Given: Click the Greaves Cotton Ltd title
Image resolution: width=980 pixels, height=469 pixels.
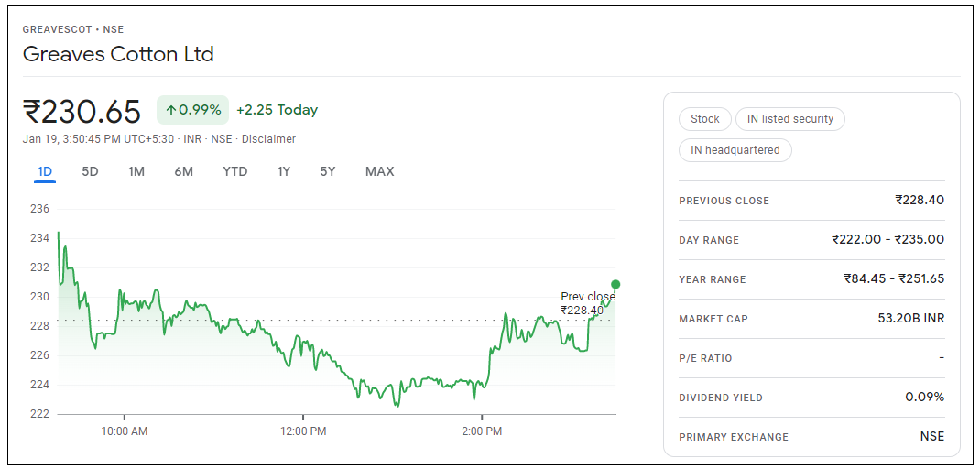Looking at the screenshot, I should (118, 54).
